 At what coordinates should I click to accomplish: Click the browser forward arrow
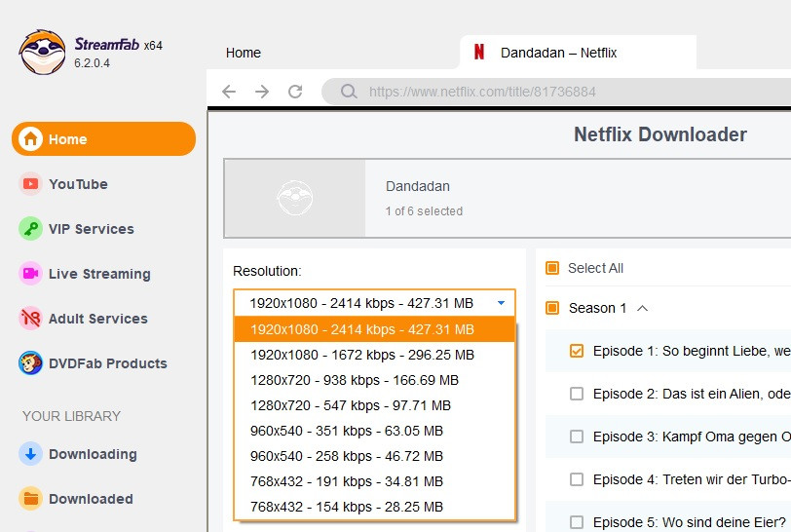tap(262, 92)
